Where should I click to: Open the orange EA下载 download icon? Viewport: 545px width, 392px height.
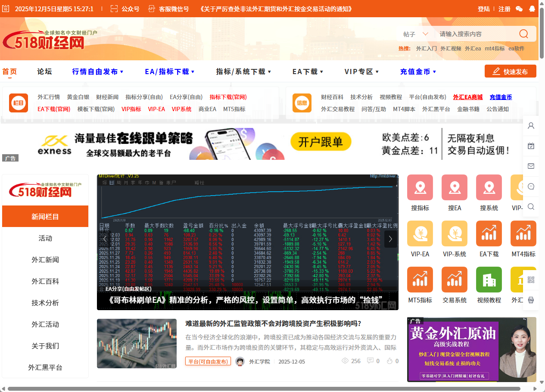489,233
